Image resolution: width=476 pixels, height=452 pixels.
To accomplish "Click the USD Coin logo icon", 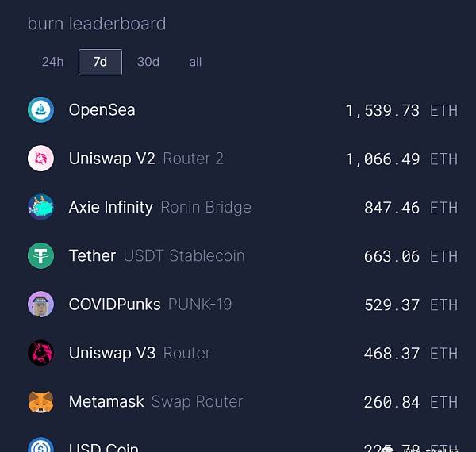I will pos(40,445).
